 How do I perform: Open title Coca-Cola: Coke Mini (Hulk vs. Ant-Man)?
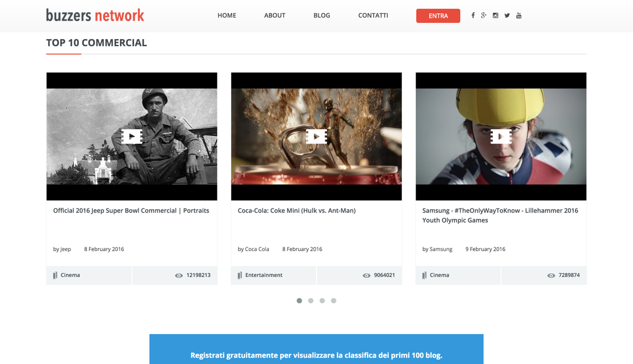297,210
